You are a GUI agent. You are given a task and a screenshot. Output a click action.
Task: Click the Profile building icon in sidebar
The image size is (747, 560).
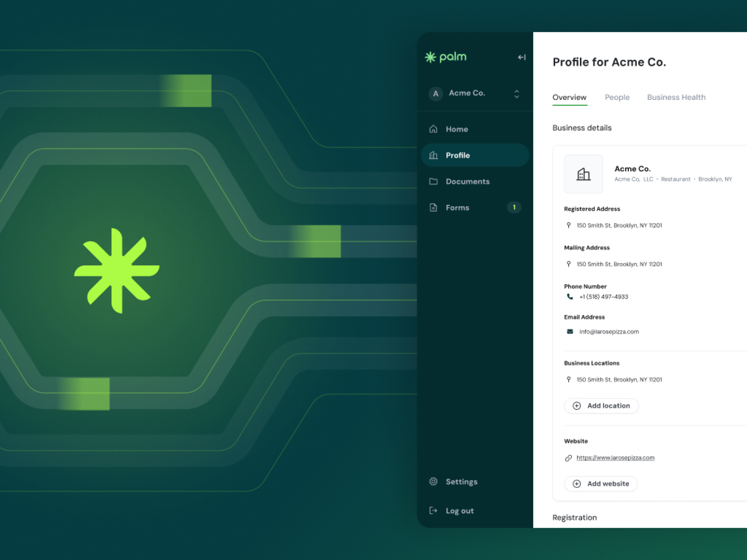pos(433,155)
